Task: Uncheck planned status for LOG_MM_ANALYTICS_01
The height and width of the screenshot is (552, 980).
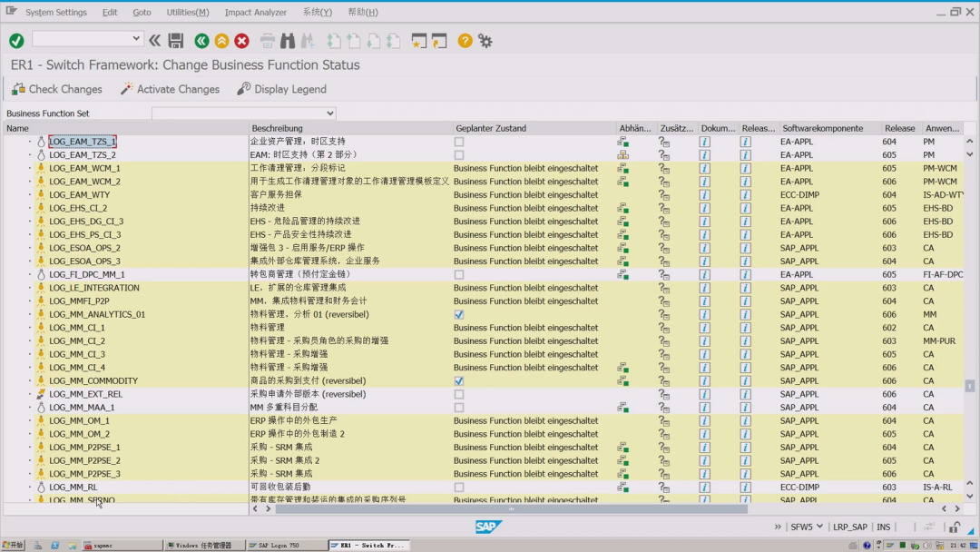Action: (459, 314)
